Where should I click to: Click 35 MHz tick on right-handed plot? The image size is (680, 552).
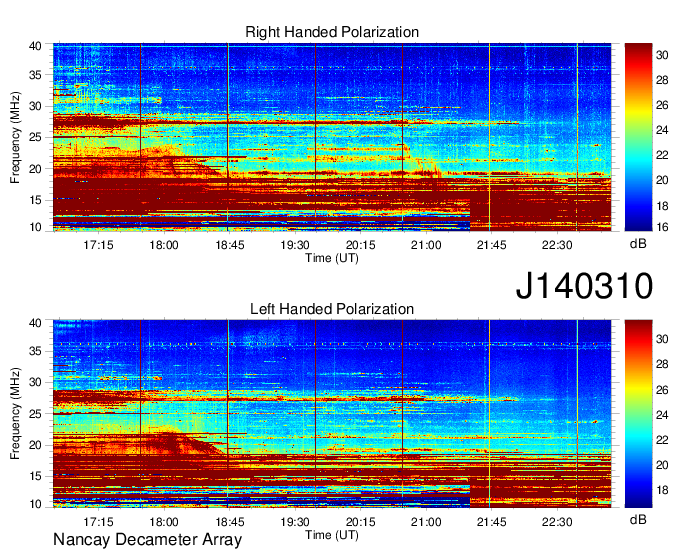[36, 75]
